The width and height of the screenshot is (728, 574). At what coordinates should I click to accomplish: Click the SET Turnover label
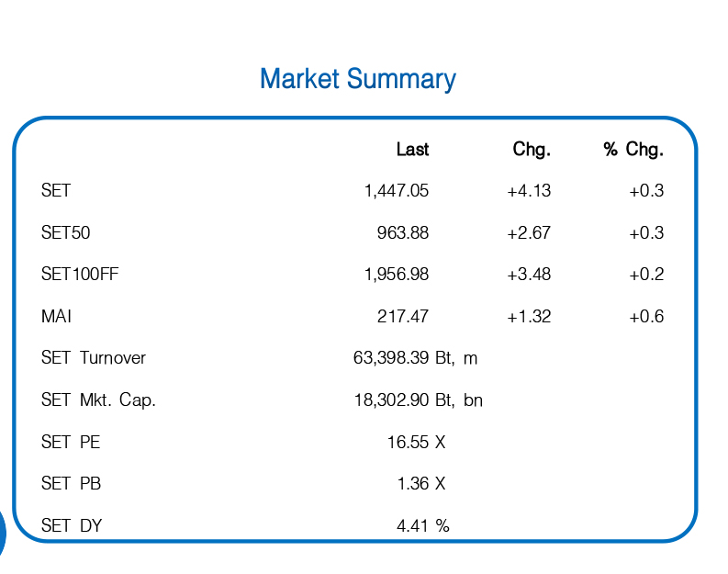coord(94,358)
